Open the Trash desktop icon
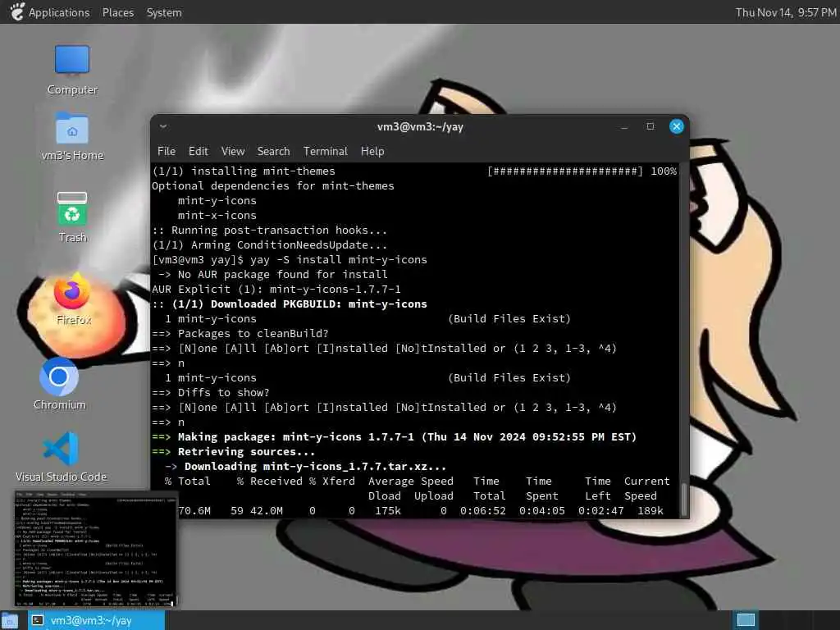Screen dimensions: 840x630 pos(72,217)
